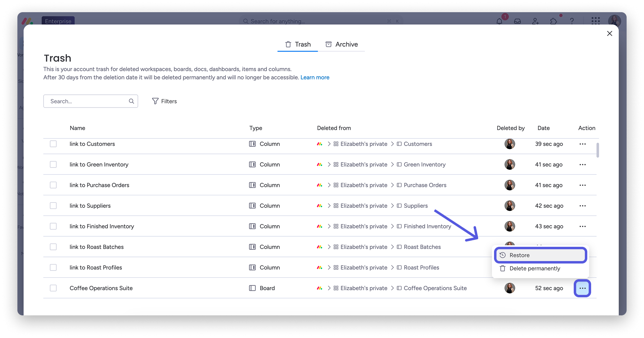Open the notifications bell icon
This screenshot has height=338, width=644.
click(499, 21)
